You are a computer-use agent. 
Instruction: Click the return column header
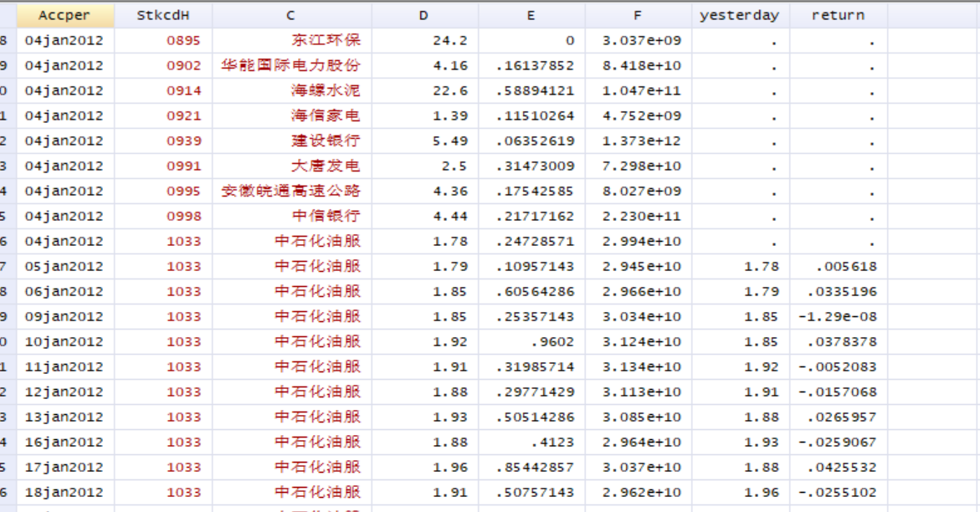click(838, 16)
